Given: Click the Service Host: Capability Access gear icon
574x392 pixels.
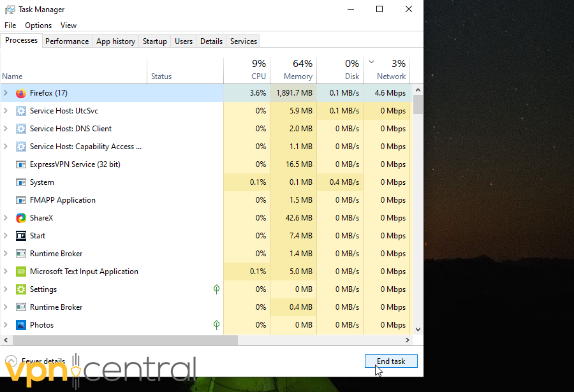Looking at the screenshot, I should [x=21, y=147].
